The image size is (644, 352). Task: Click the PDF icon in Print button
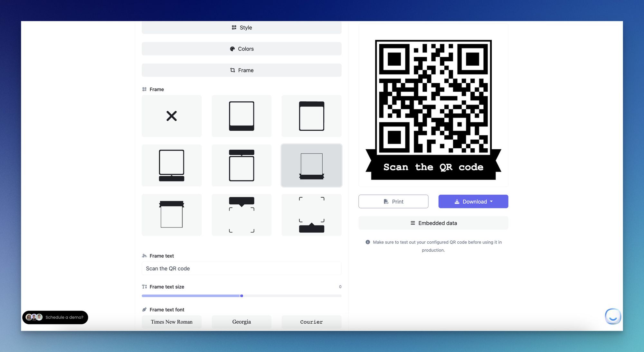(x=386, y=201)
